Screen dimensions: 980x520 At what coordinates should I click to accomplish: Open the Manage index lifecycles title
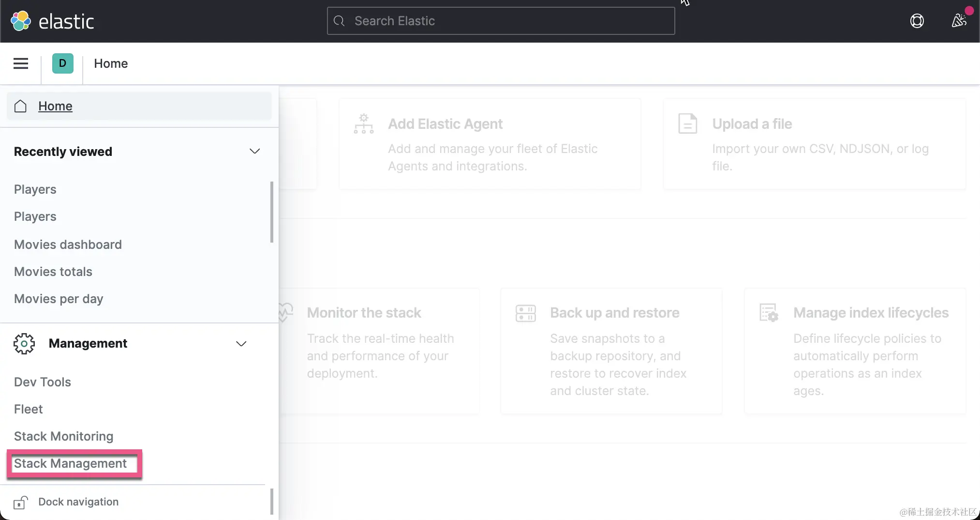(871, 313)
